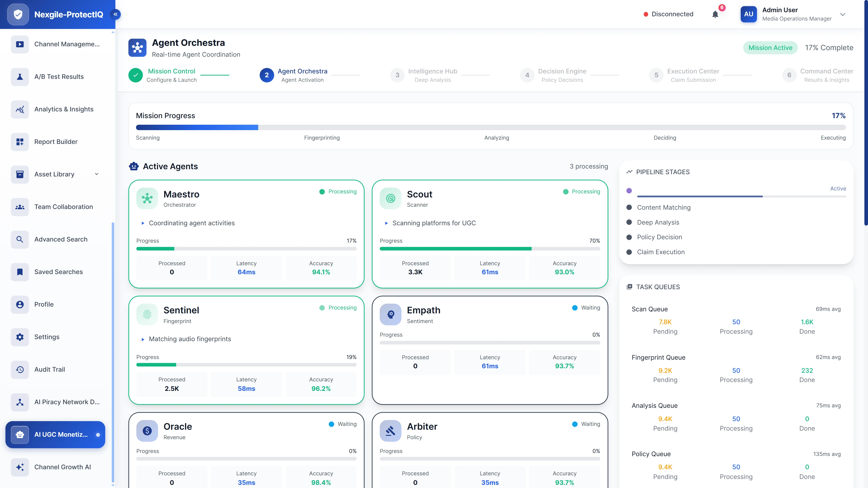The height and width of the screenshot is (488, 868).
Task: Open the notifications bell icon
Action: (715, 14)
